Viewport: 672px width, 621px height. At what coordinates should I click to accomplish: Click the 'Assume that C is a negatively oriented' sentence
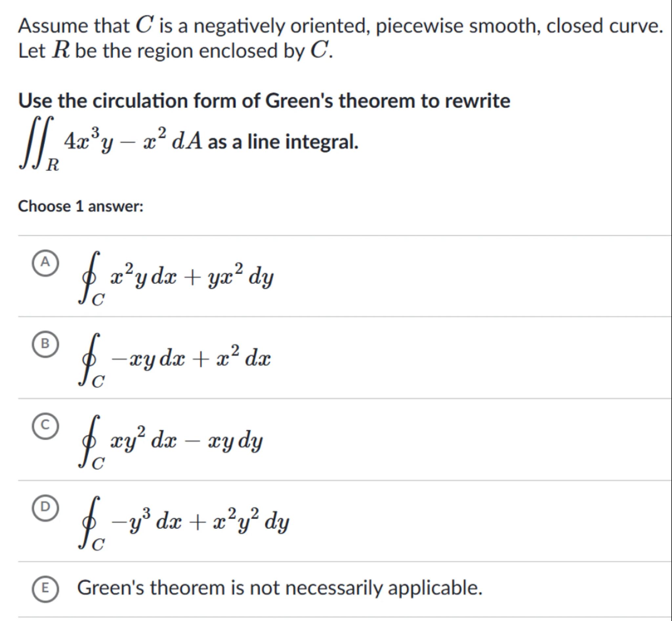[340, 26]
